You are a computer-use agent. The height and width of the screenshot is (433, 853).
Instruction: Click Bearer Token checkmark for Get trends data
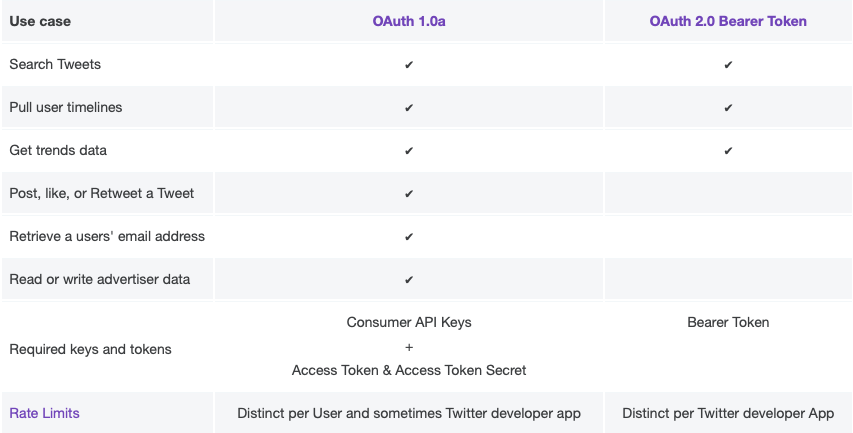point(728,151)
